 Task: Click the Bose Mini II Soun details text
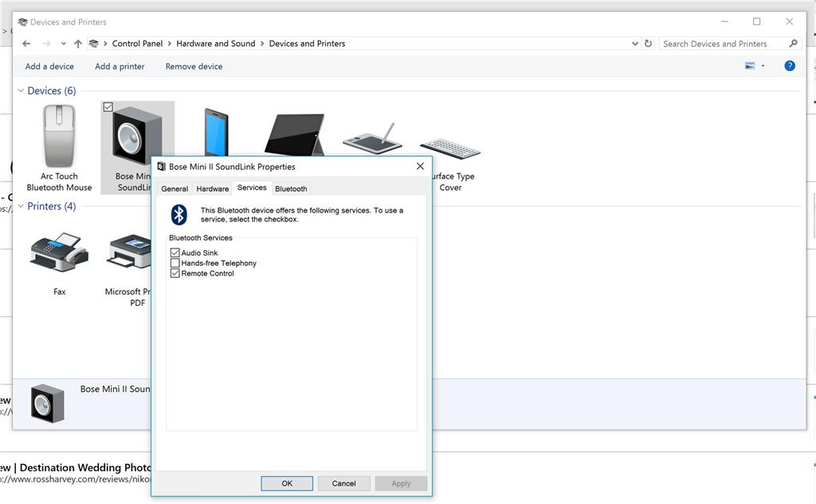click(115, 389)
